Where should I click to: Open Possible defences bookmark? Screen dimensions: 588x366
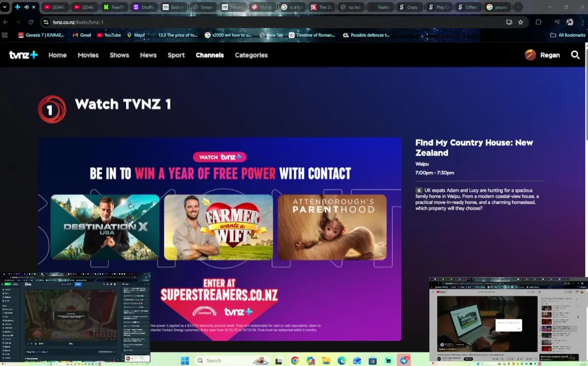[366, 35]
